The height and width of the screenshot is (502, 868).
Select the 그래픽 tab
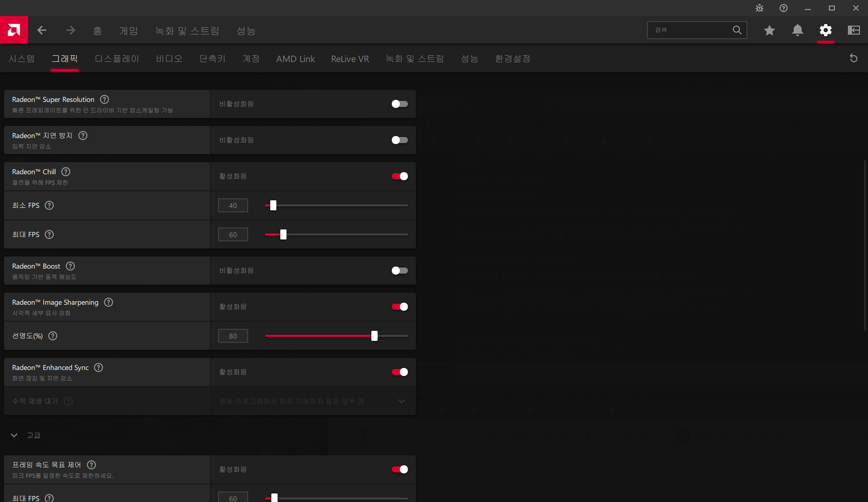tap(65, 59)
